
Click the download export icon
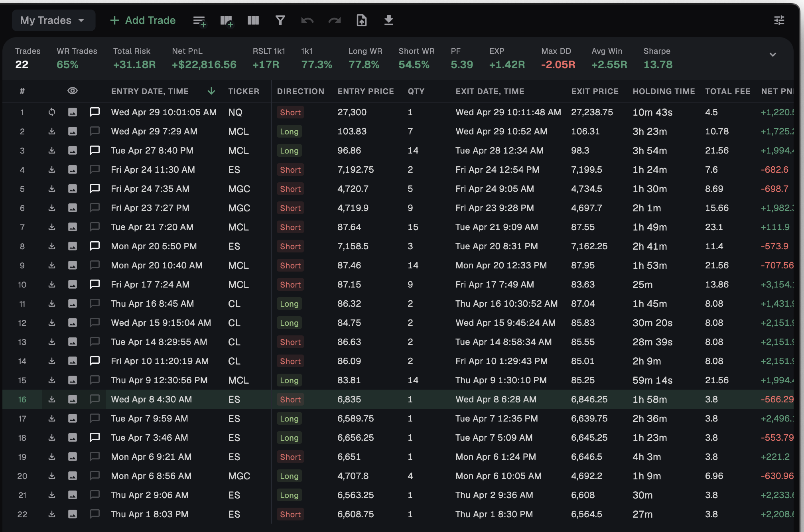point(389,20)
